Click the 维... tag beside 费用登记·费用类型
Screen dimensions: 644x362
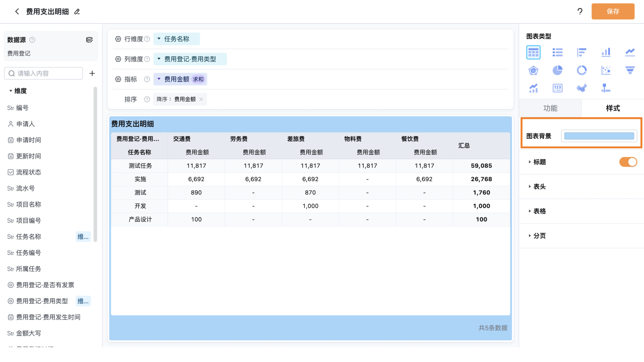[83, 301]
